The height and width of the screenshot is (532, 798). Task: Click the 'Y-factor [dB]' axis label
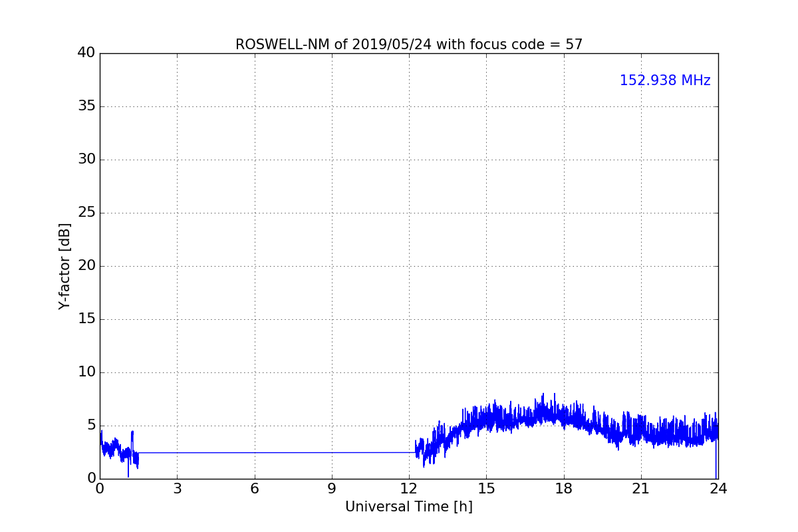pyautogui.click(x=65, y=266)
